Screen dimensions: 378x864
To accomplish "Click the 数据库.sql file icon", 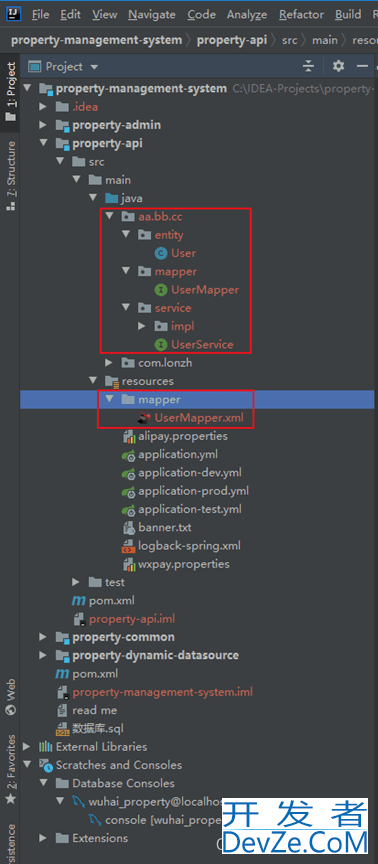I will tap(62, 728).
